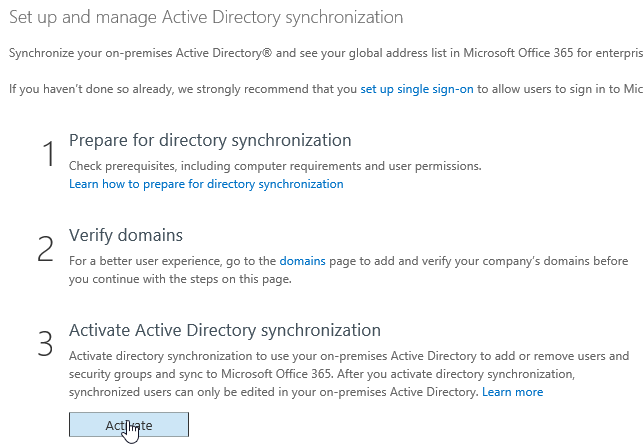
Task: Click the large step number 3
Action: (45, 343)
